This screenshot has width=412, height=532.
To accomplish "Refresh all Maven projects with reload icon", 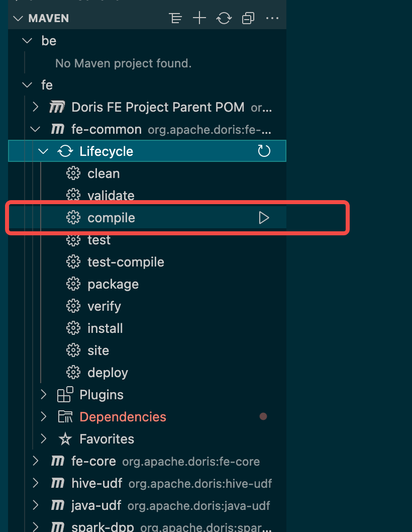I will coord(224,18).
